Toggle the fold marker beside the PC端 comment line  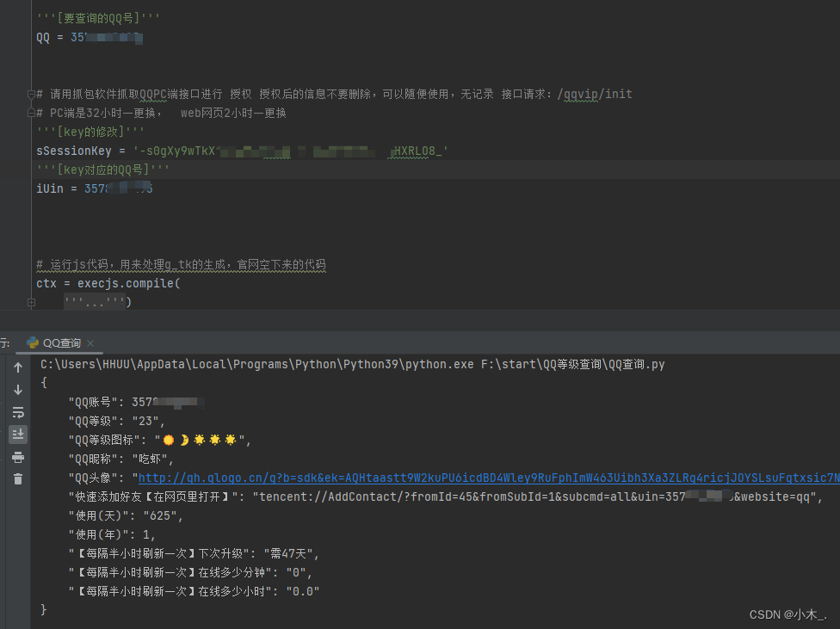pos(30,112)
